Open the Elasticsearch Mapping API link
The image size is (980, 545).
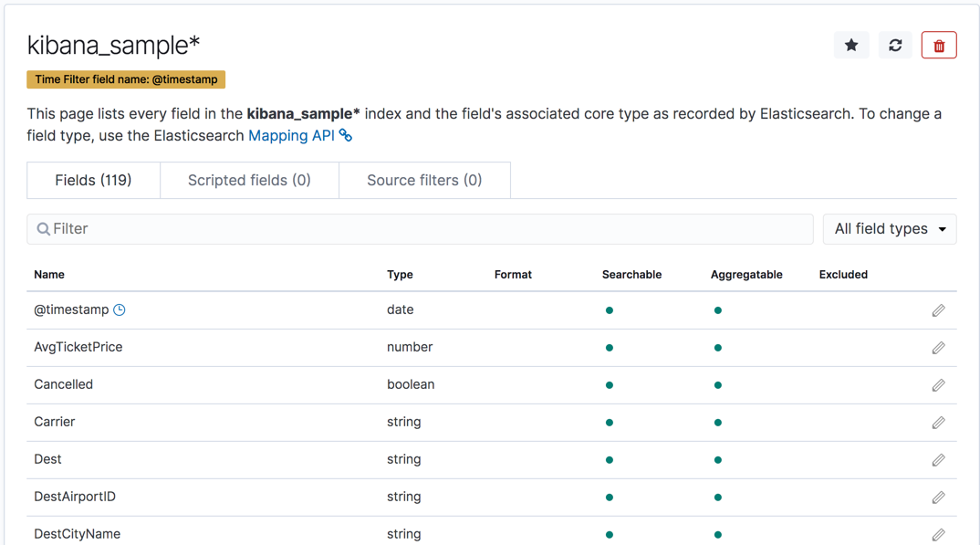click(x=290, y=135)
